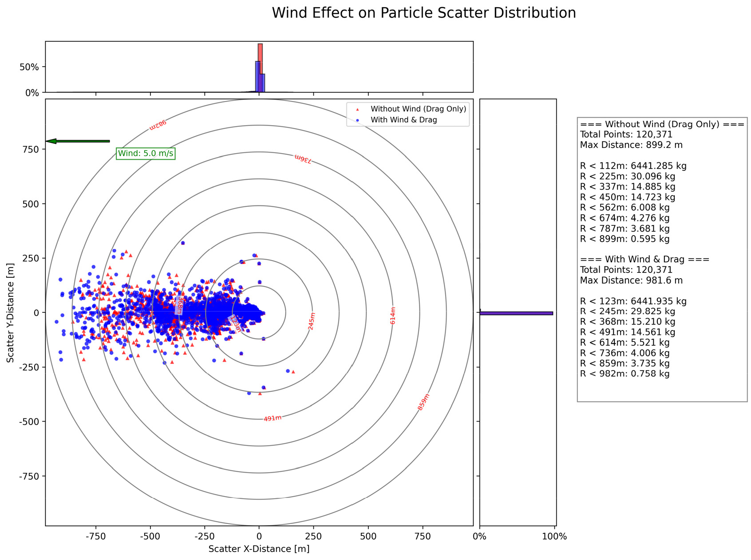Click the 736m ring label

303,159
